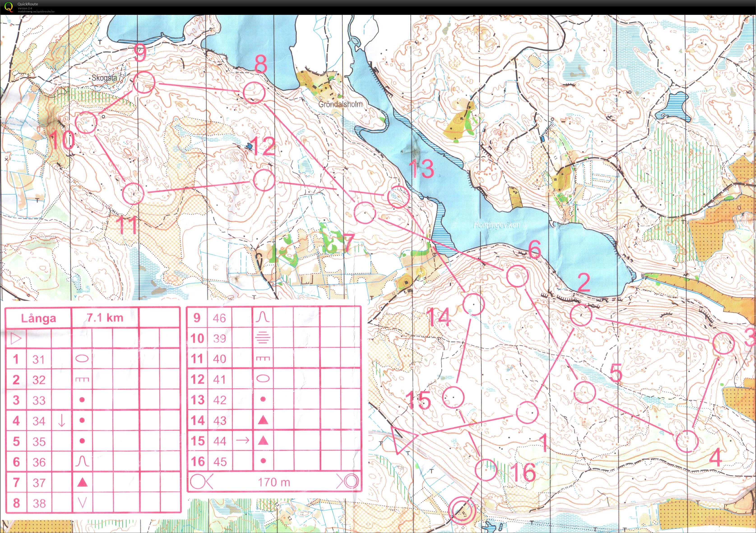Click the Långa course name header cell
The height and width of the screenshot is (533, 756).
tap(39, 318)
